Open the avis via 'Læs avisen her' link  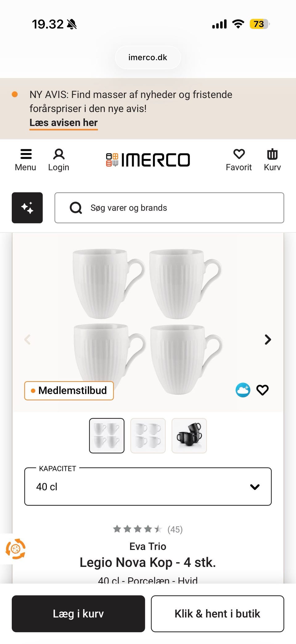[x=63, y=123]
